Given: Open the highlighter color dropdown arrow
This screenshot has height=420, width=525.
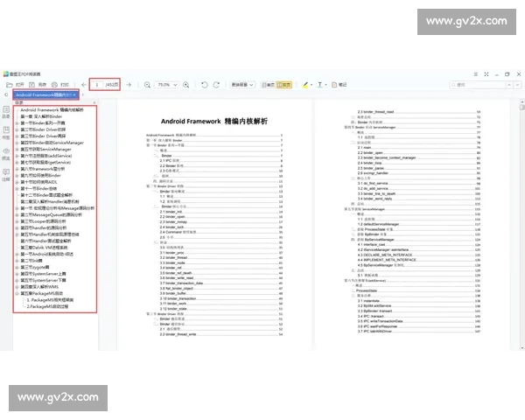Looking at the screenshot, I should click(313, 85).
